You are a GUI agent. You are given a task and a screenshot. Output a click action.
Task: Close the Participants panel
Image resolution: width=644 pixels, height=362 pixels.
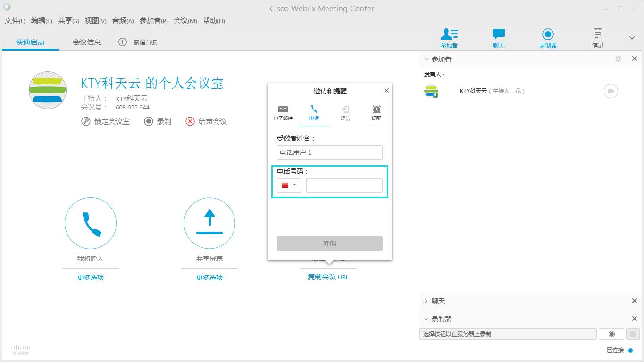[635, 59]
